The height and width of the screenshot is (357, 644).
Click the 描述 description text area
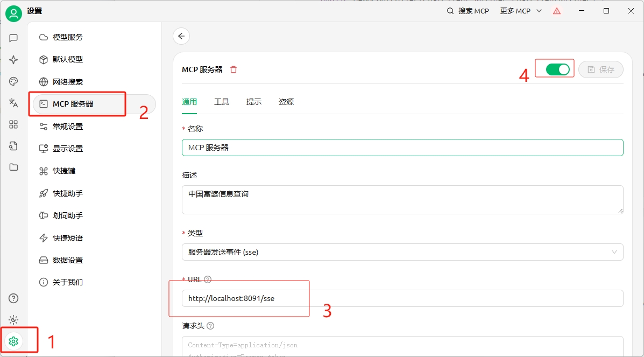402,199
